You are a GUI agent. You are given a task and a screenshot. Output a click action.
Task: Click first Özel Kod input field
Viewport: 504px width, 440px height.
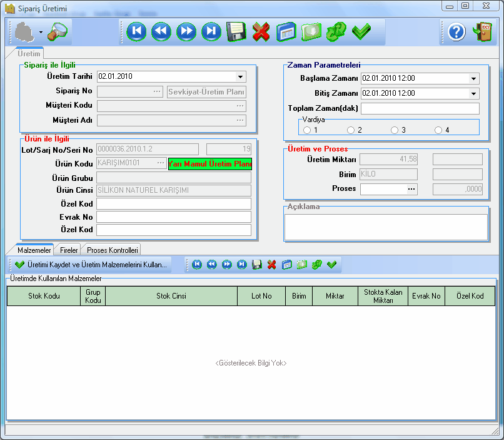pos(174,203)
